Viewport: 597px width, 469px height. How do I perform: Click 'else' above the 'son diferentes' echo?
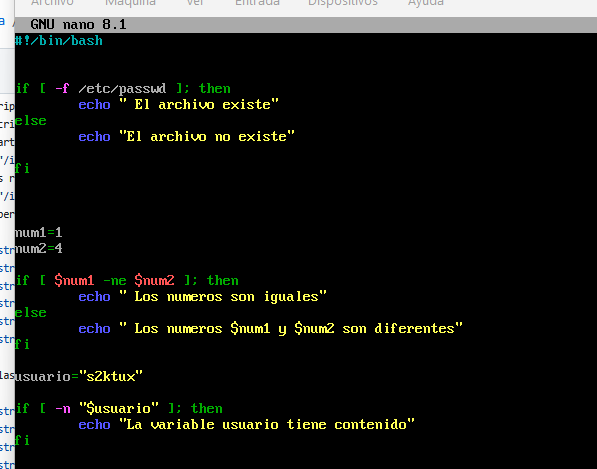[x=30, y=313]
